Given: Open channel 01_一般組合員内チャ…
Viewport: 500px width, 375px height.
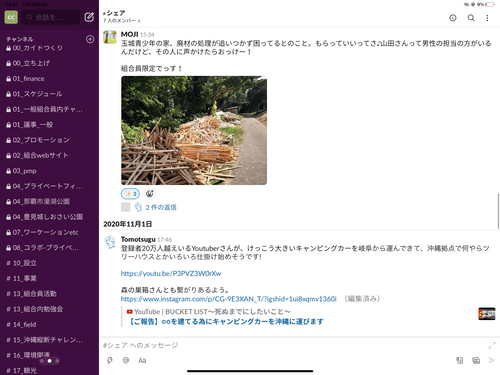Looking at the screenshot, I should (x=49, y=109).
